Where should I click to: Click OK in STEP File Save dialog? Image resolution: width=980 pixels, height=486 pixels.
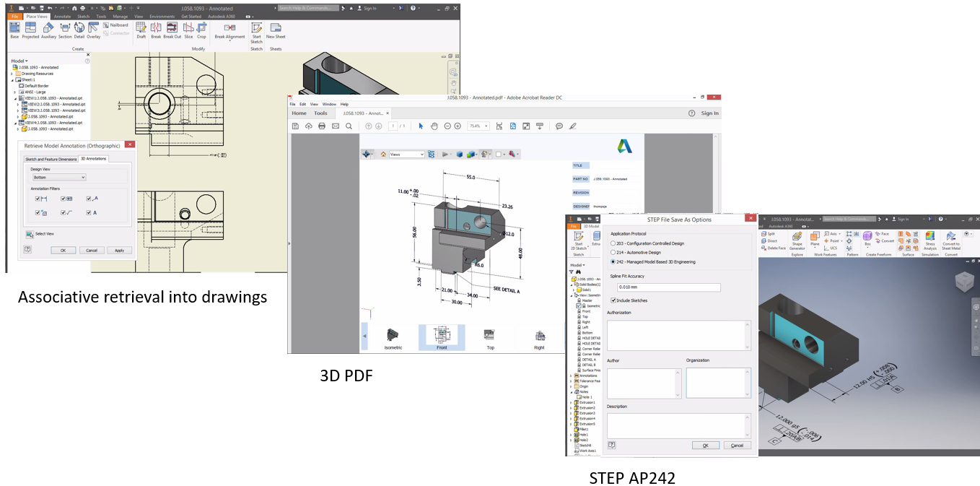pyautogui.click(x=705, y=446)
